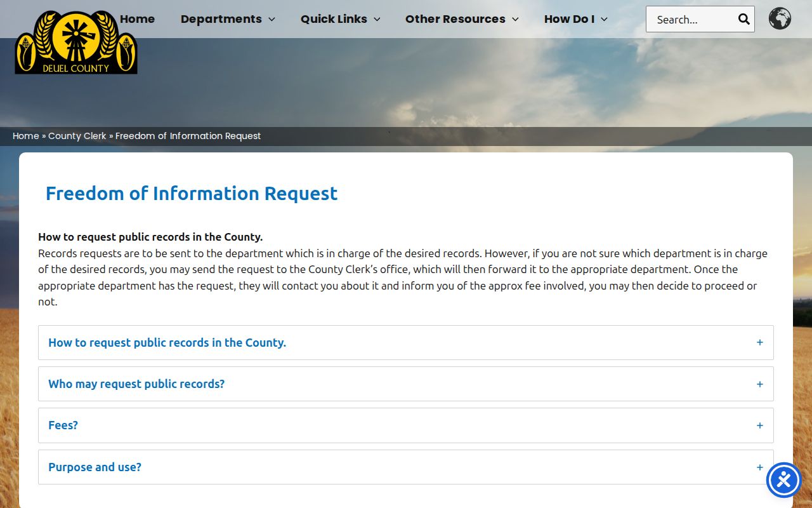Screen dimensions: 812x508
Task: Open the accessibility widget button
Action: (784, 480)
